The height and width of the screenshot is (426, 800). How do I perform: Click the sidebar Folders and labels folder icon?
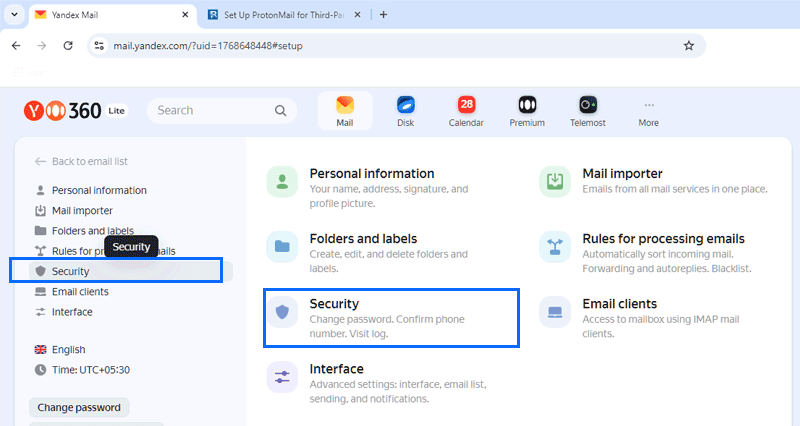(x=40, y=231)
